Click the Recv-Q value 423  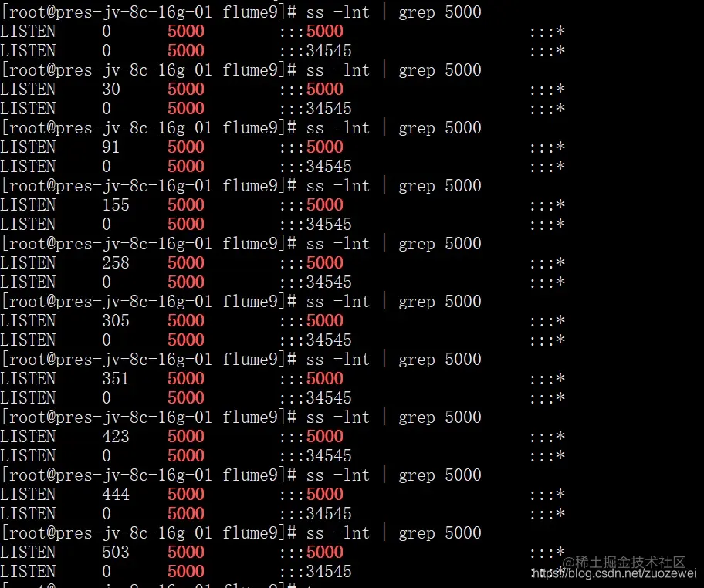pyautogui.click(x=116, y=436)
